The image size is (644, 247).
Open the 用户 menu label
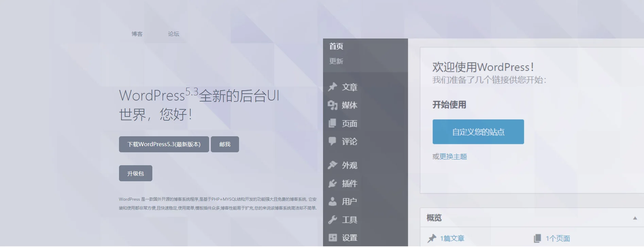click(350, 202)
